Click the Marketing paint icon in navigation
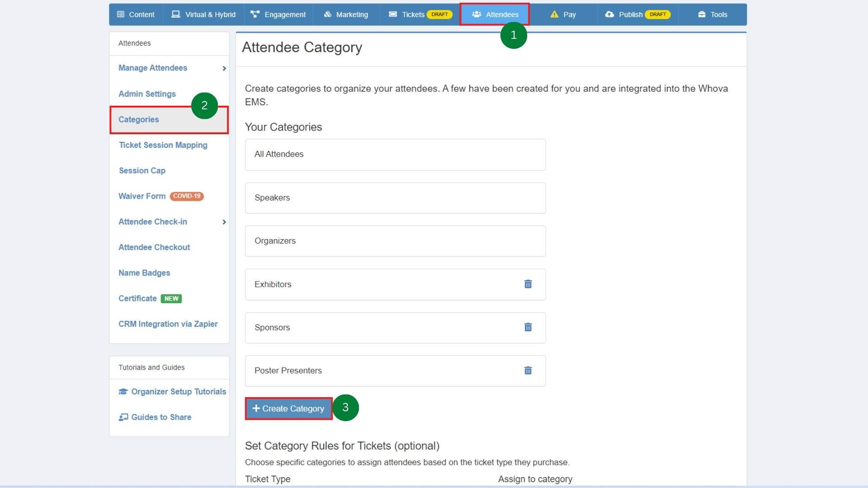This screenshot has width=868, height=488. (x=327, y=14)
